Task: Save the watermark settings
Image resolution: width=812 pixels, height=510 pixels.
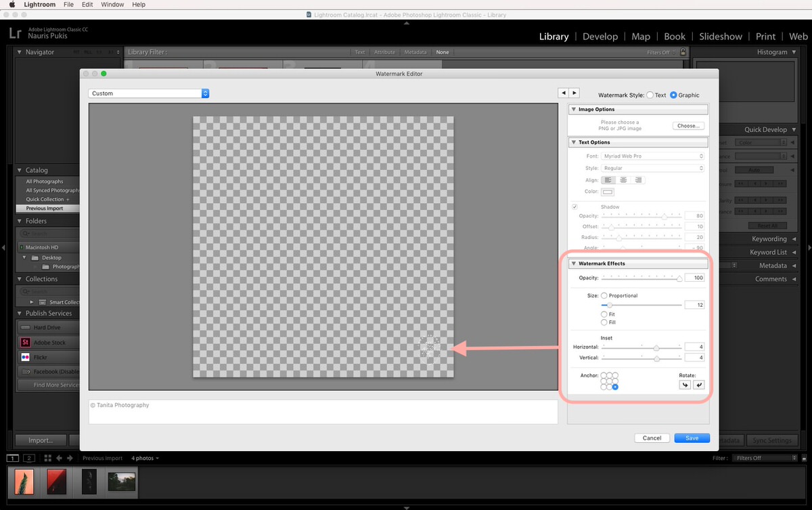Action: 692,438
